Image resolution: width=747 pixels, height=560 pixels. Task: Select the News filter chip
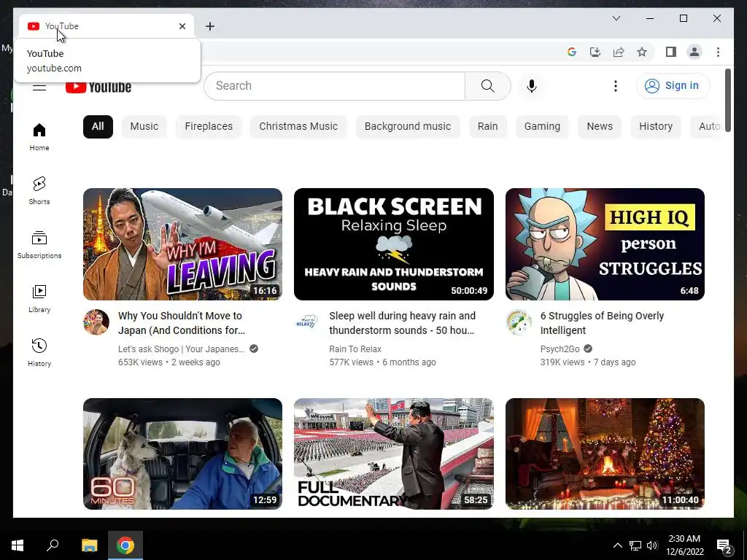pos(600,127)
